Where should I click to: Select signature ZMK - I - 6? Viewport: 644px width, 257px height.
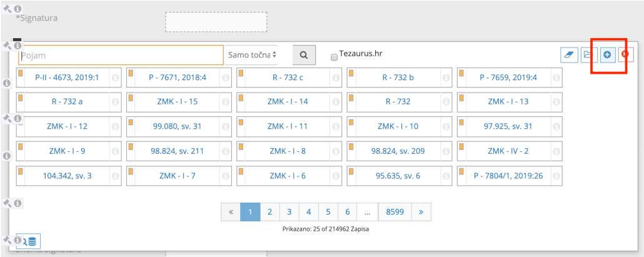pos(288,176)
